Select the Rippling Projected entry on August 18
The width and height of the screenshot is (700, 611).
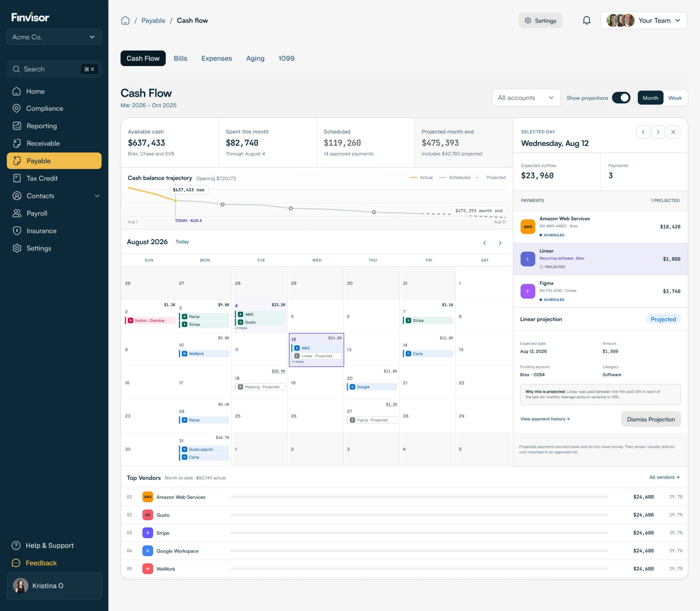tap(260, 387)
